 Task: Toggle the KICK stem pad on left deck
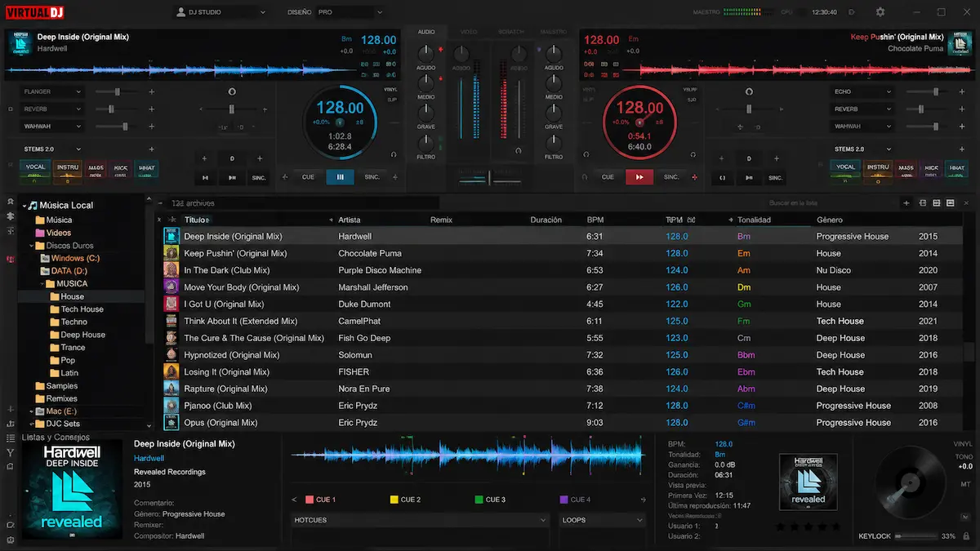coord(122,168)
